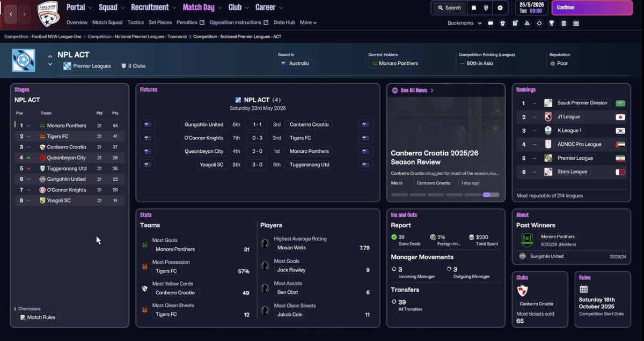Click the Adelaide United club badge

coord(48,13)
